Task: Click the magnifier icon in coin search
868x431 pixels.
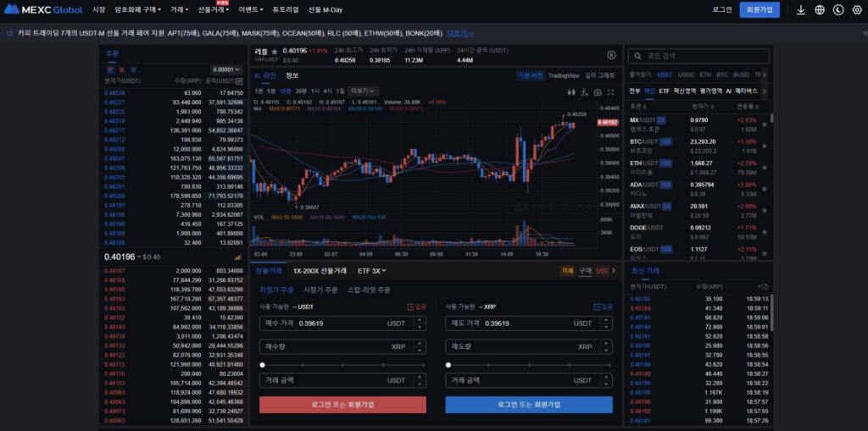Action: click(x=638, y=56)
